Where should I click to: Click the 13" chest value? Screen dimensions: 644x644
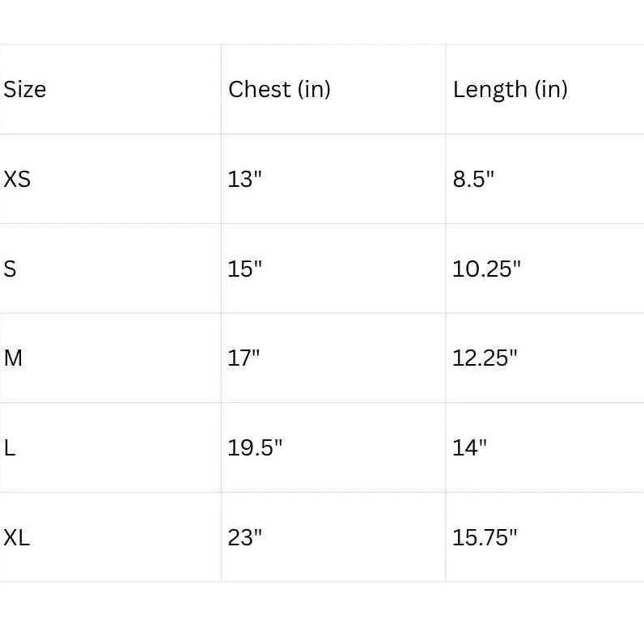pos(245,180)
